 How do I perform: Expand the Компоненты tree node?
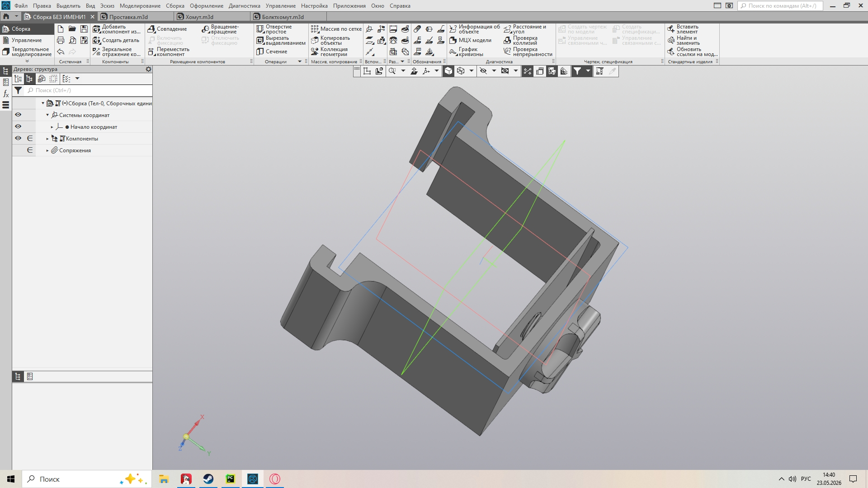tap(47, 139)
